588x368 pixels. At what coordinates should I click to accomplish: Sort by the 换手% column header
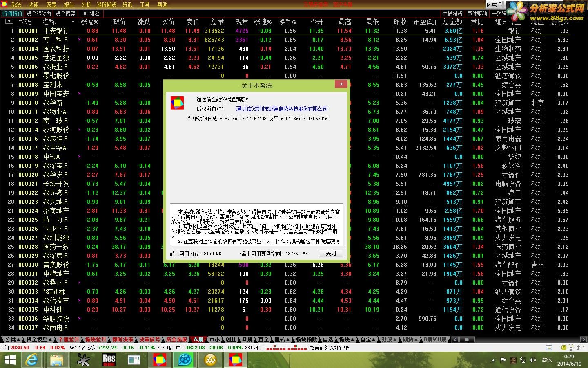287,22
